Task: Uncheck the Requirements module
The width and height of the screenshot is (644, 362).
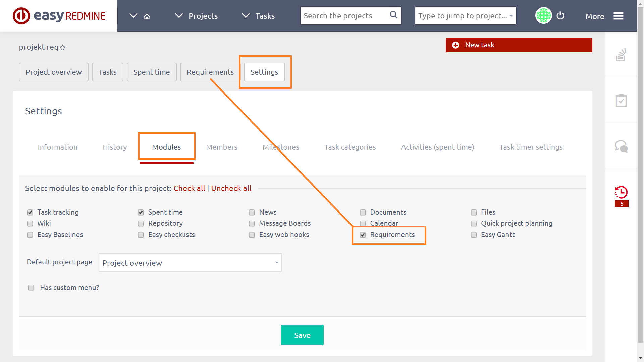Action: point(363,235)
